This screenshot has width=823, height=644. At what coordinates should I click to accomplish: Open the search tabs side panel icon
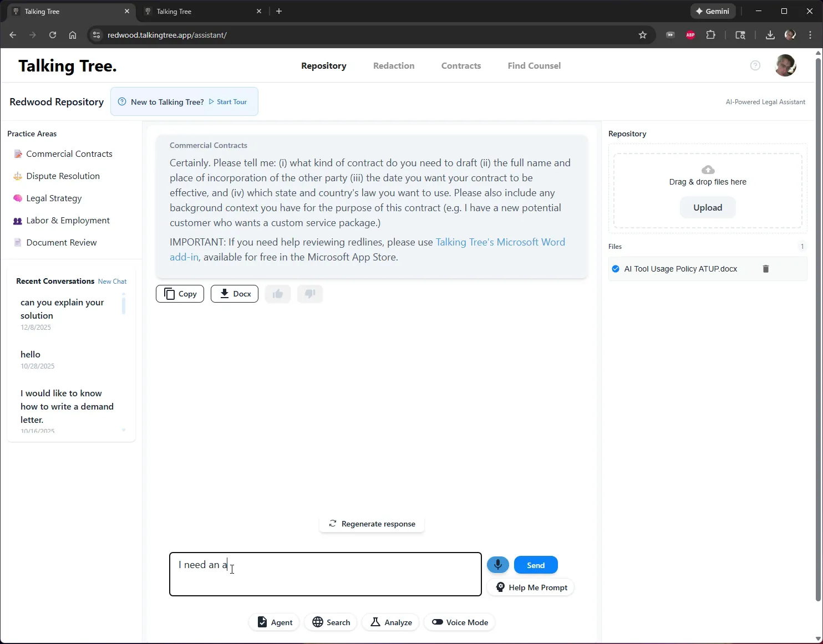coord(740,35)
